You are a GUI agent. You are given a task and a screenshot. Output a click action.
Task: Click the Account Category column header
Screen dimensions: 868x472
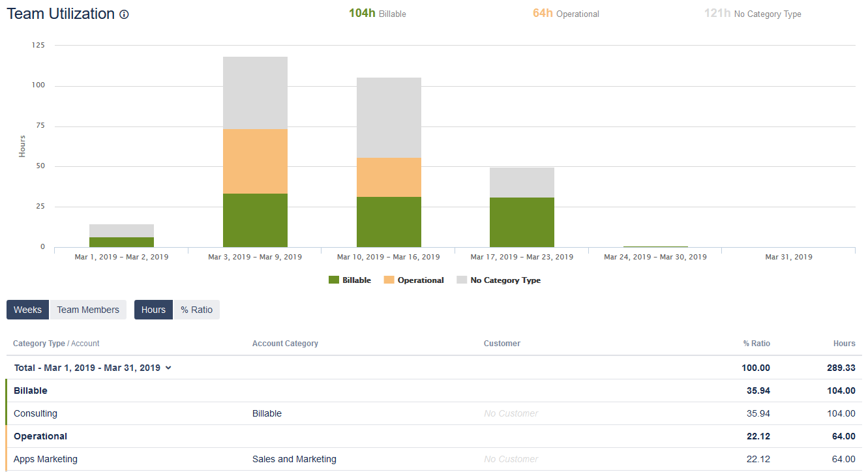click(x=285, y=343)
